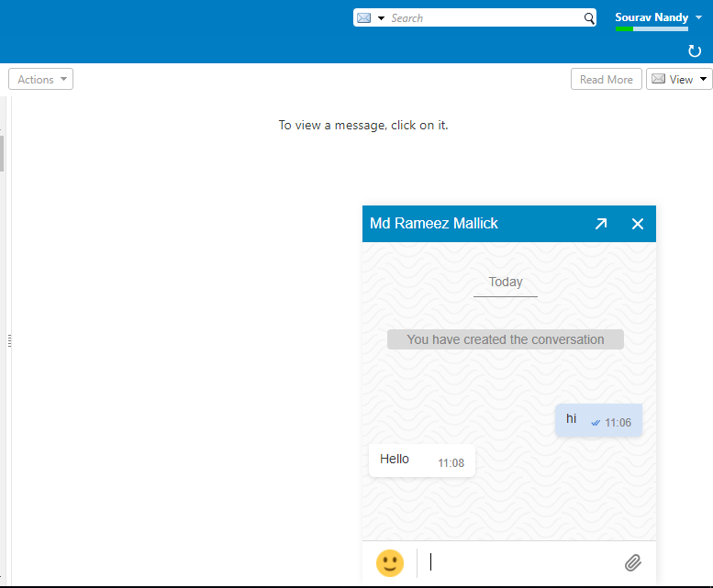Click the 'Hello' received message bubble
Image resolution: width=713 pixels, height=588 pixels.
(x=422, y=460)
